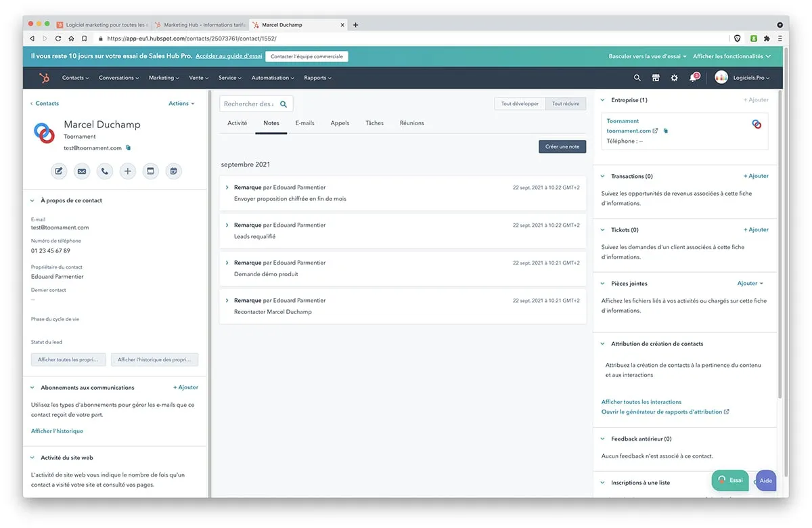Click the phone call action icon
Screen dimensions: 812x528
pos(105,171)
